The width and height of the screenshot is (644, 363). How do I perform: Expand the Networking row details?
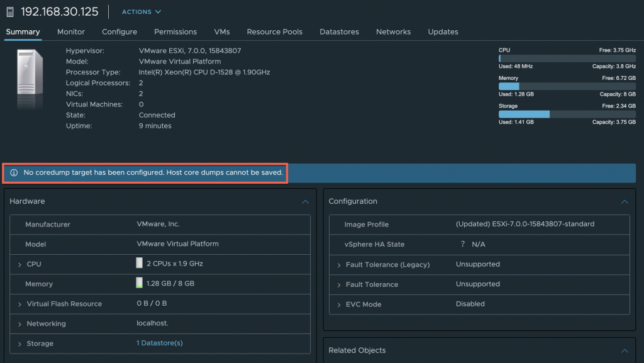tap(19, 324)
